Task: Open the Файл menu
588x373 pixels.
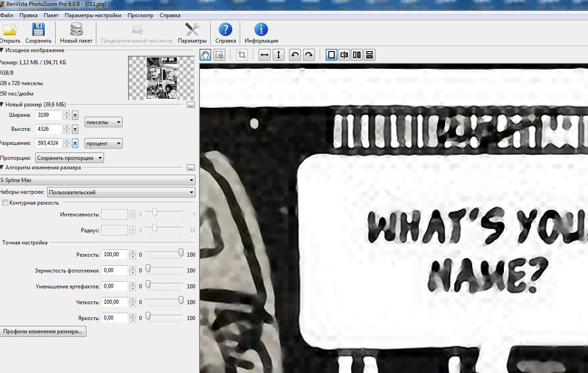Action: click(7, 15)
